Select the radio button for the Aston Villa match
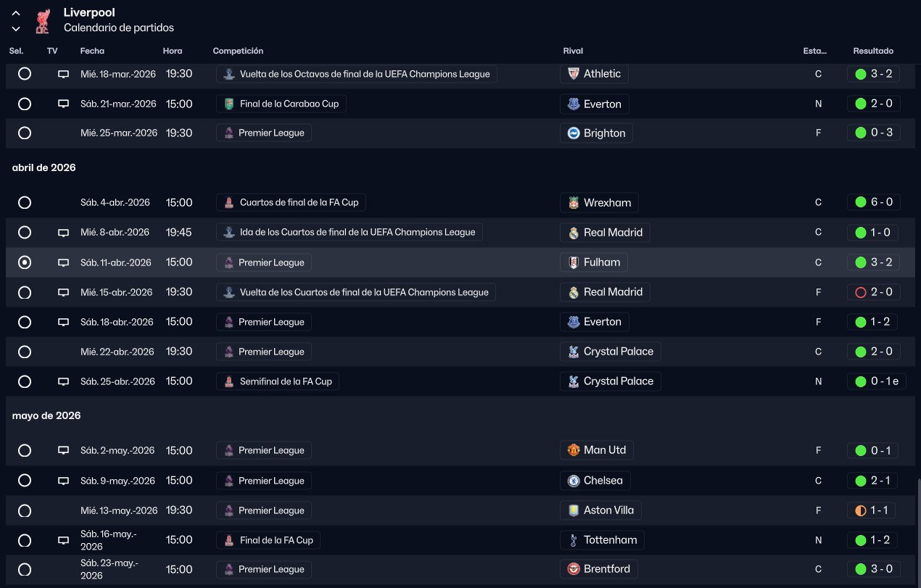The height and width of the screenshot is (588, 921). point(25,510)
